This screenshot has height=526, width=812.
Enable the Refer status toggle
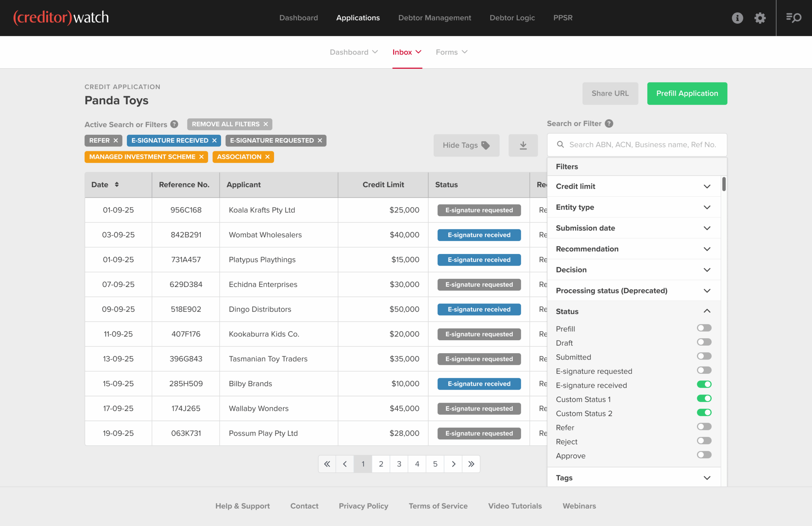coord(704,426)
